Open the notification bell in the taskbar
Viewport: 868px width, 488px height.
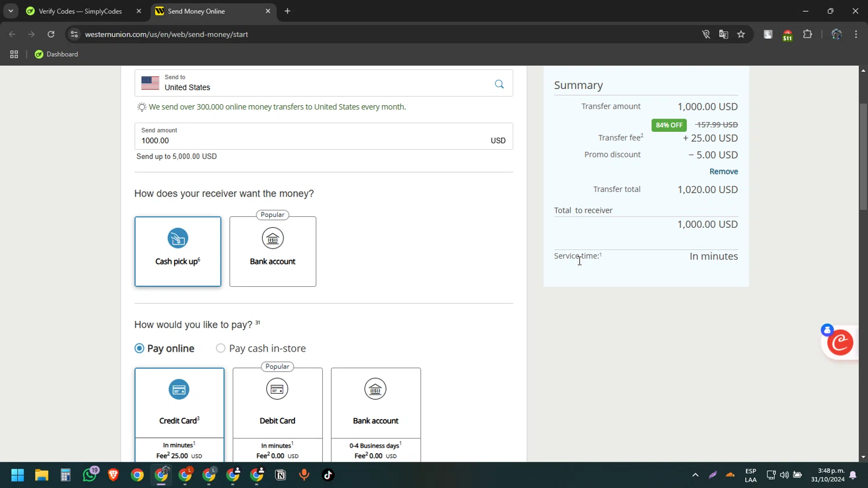[852, 475]
